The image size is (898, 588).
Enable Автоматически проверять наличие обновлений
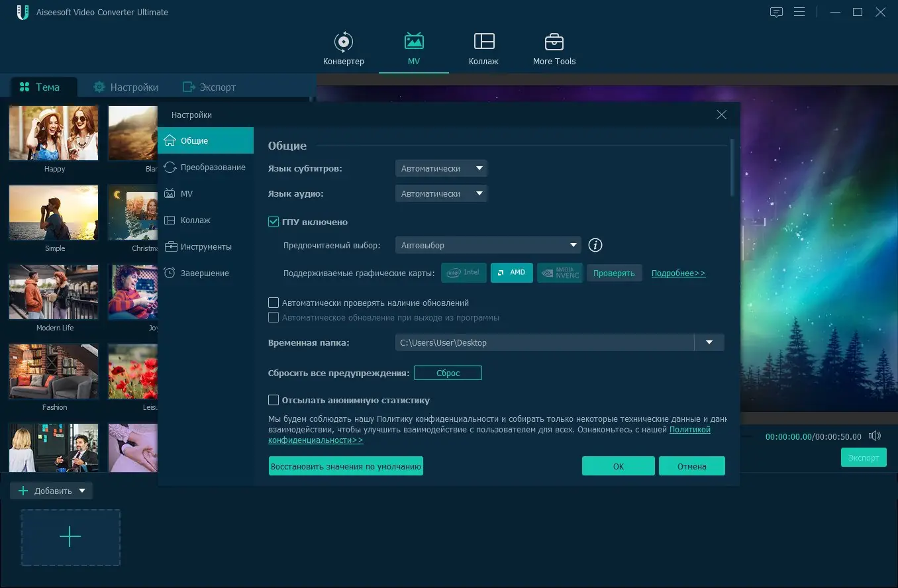(x=273, y=303)
